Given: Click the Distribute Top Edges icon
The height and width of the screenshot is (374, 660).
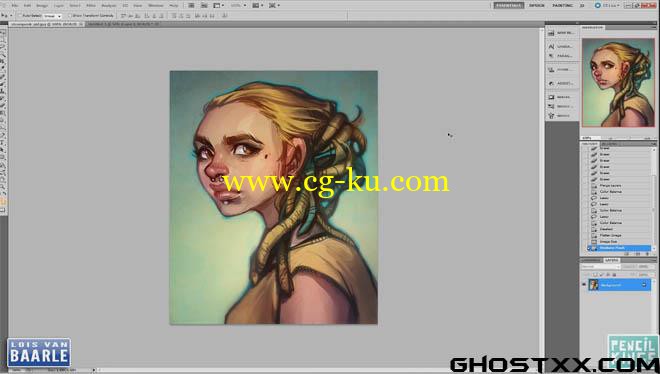Looking at the screenshot, I should click(x=173, y=16).
